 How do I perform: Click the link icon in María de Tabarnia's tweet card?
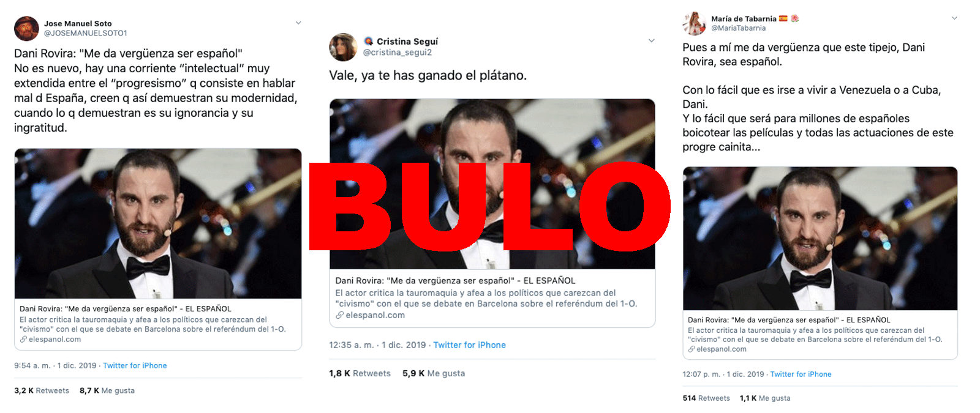(x=692, y=349)
